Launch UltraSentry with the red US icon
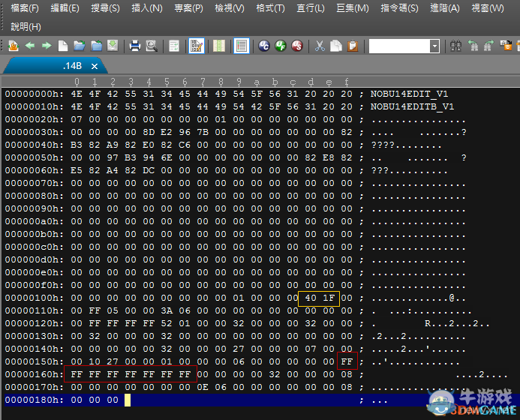This screenshot has width=520, height=420. 297,46
